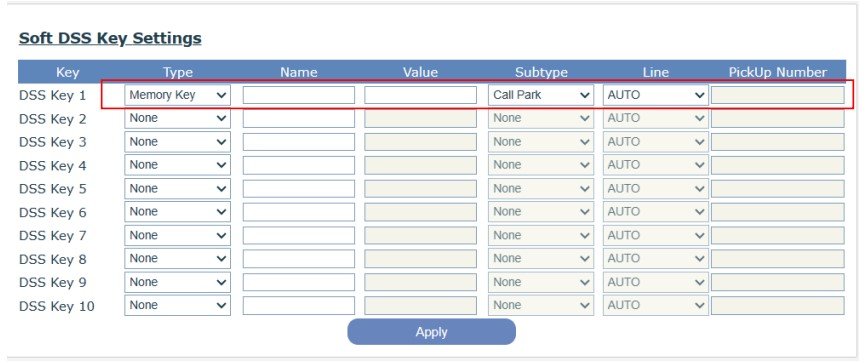Focus Name field for DSS Key 1
866x363 pixels.
point(299,95)
